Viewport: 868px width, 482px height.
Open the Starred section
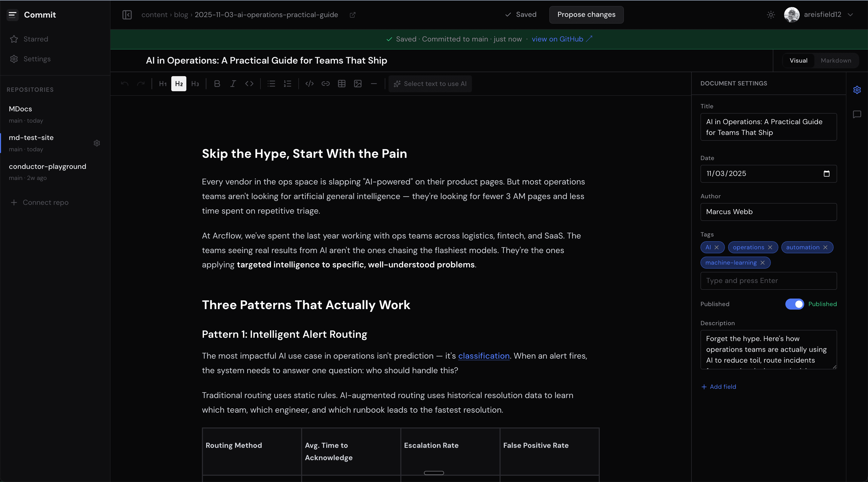pyautogui.click(x=35, y=39)
